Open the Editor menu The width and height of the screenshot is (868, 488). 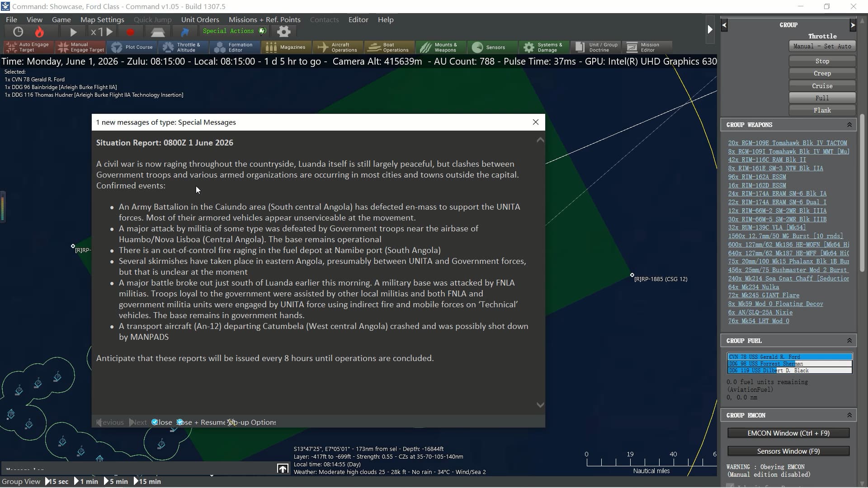click(358, 19)
